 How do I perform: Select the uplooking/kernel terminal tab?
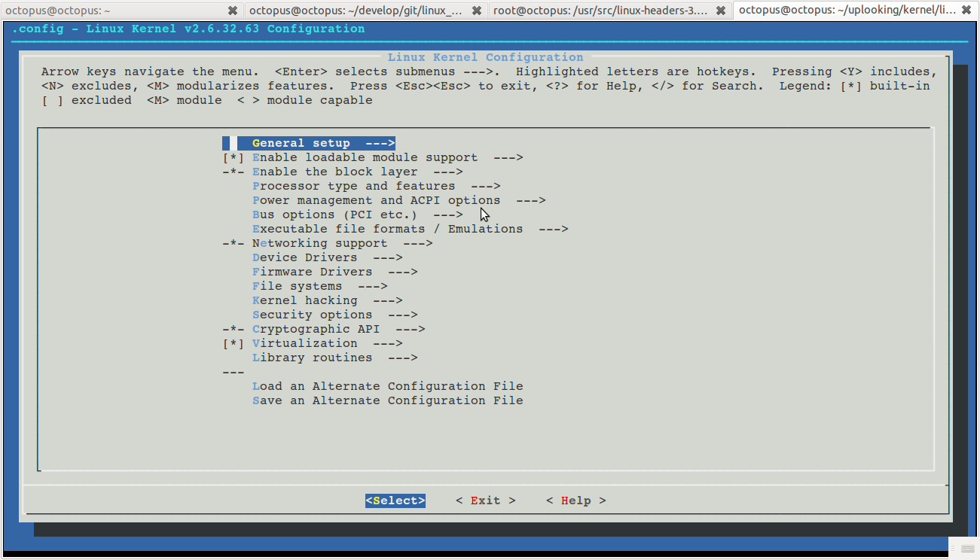click(856, 11)
